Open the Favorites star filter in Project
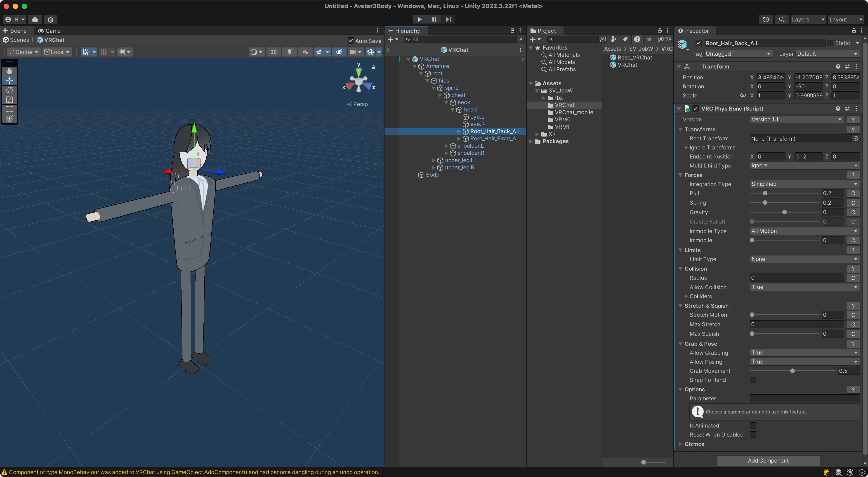The height and width of the screenshot is (477, 868). click(649, 39)
